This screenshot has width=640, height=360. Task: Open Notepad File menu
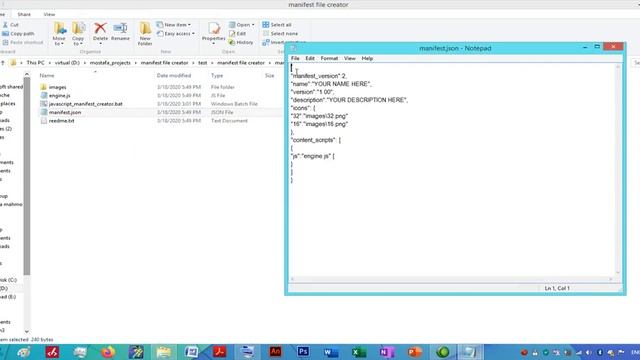point(295,58)
